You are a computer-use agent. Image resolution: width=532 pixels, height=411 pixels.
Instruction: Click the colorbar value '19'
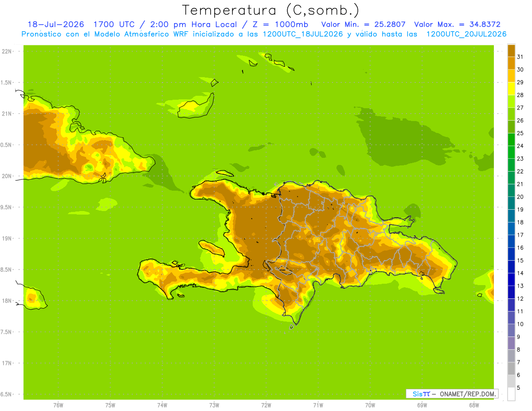520,209
